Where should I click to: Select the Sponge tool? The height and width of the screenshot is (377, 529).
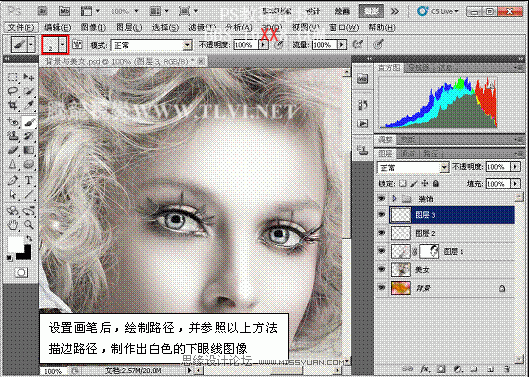[29, 165]
